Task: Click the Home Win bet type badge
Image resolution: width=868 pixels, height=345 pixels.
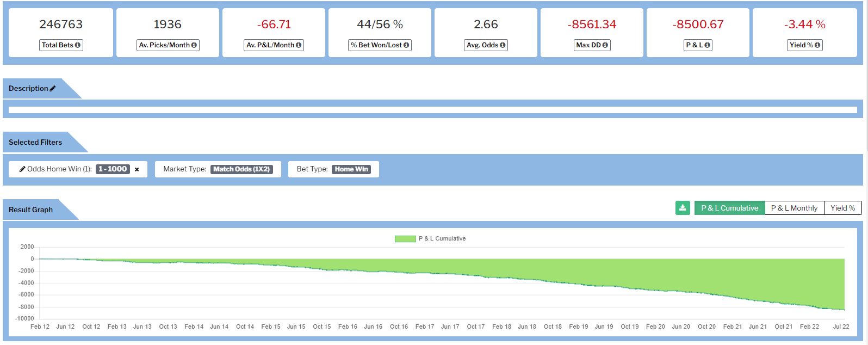Action: click(351, 169)
